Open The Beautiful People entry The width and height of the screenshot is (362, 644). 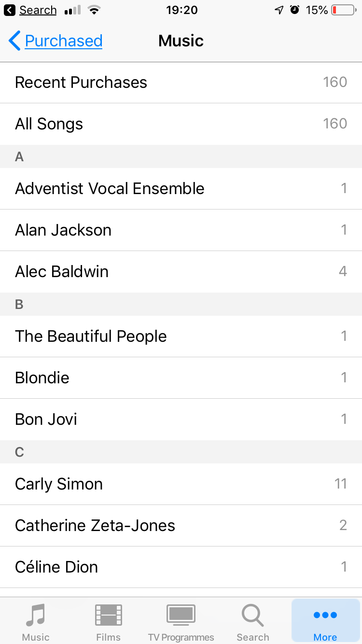(181, 336)
